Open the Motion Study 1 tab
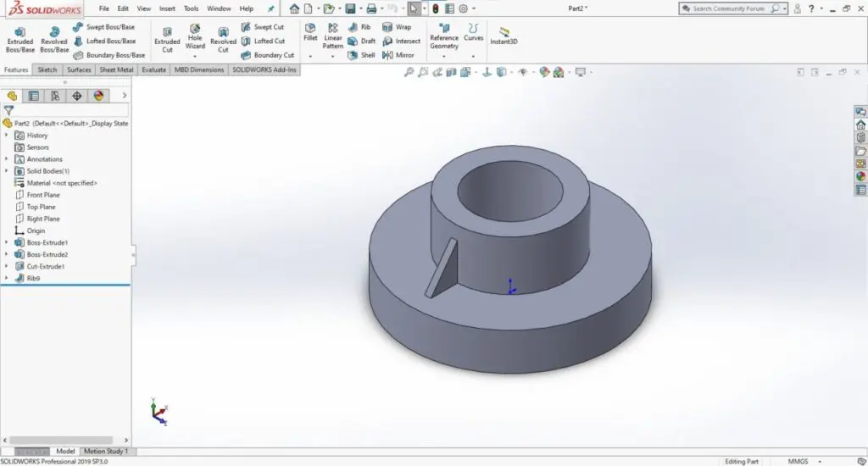This screenshot has width=868, height=466. (105, 452)
